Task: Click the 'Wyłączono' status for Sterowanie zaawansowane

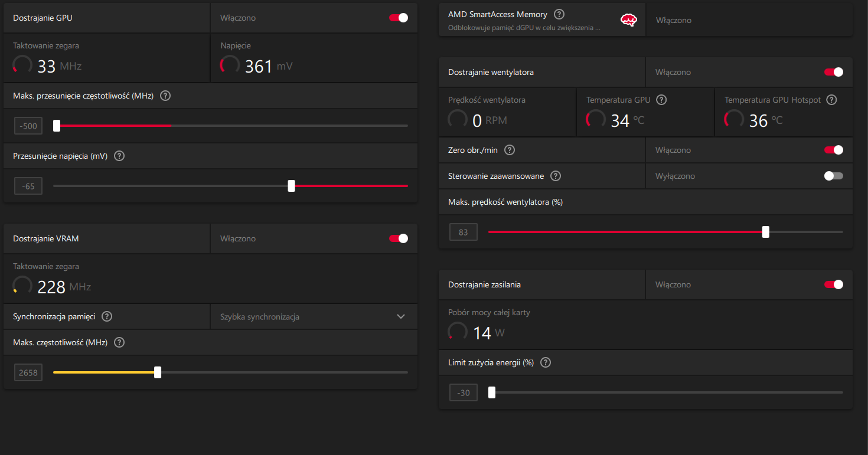Action: tap(675, 176)
